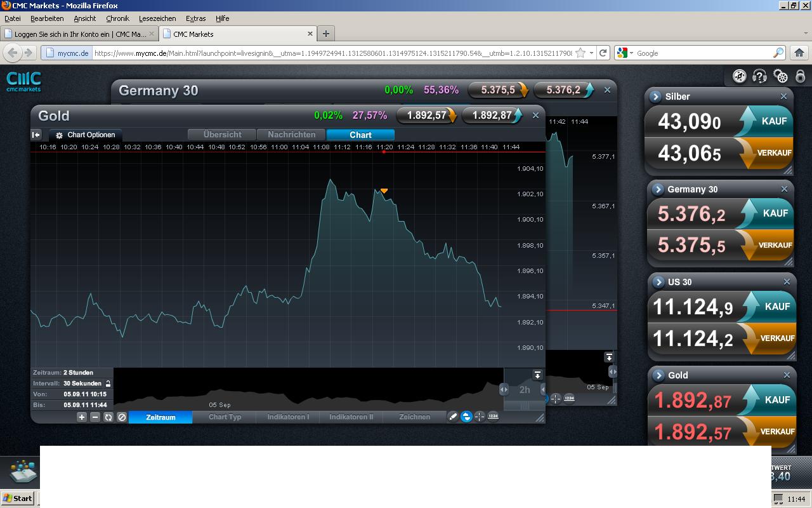Click the reset (crossed circle) icon in Gold chart
The width and height of the screenshot is (812, 508).
click(x=122, y=417)
